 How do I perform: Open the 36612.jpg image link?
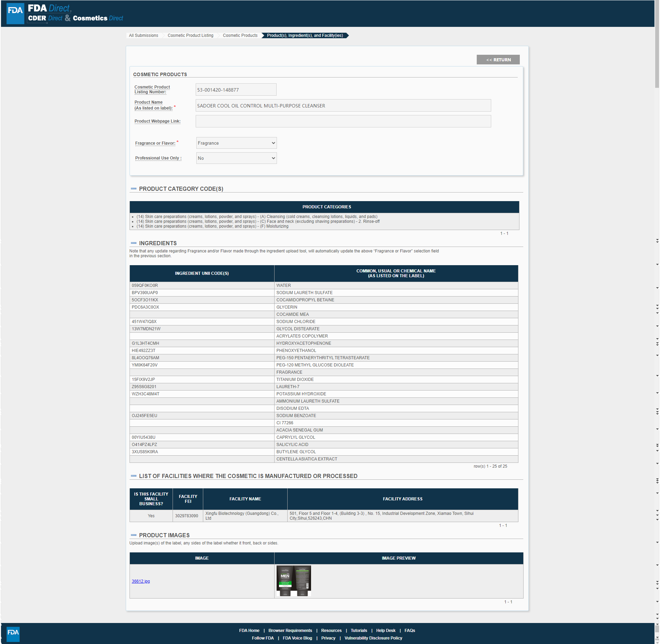[x=141, y=581]
